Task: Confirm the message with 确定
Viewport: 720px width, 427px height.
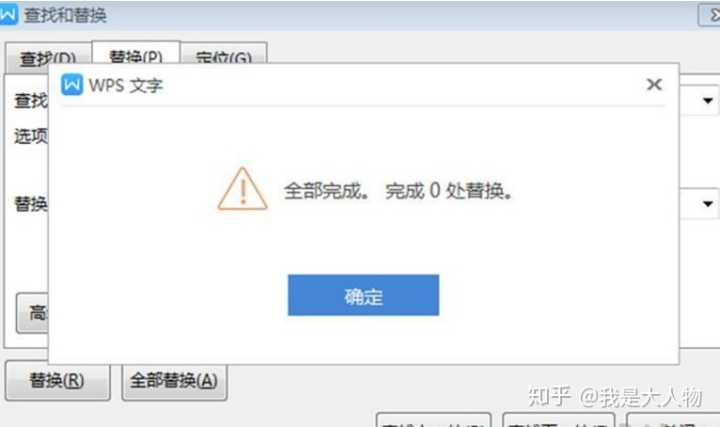Action: coord(363,295)
